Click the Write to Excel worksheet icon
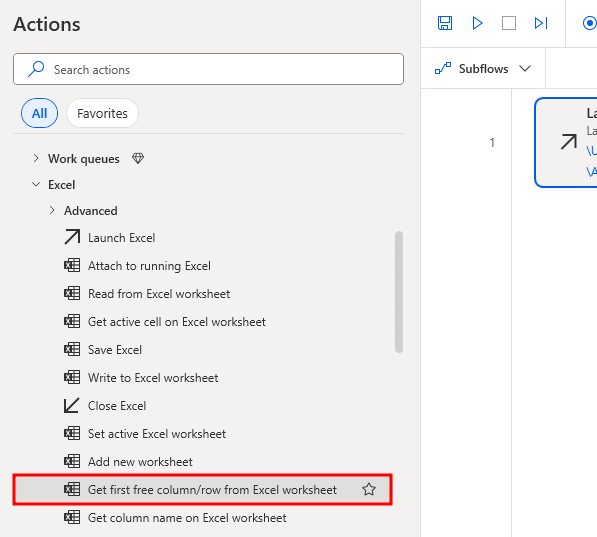Image resolution: width=597 pixels, height=537 pixels. click(72, 377)
